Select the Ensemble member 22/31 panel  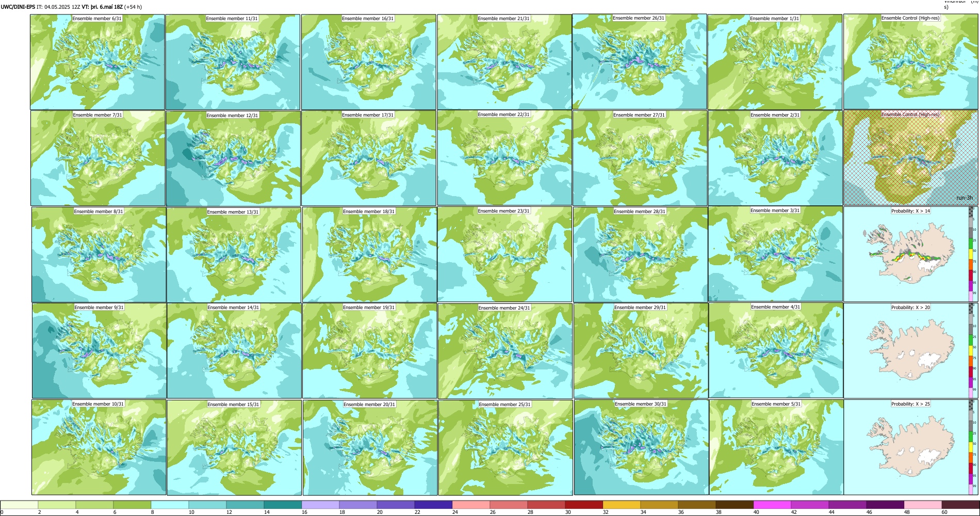[504, 158]
